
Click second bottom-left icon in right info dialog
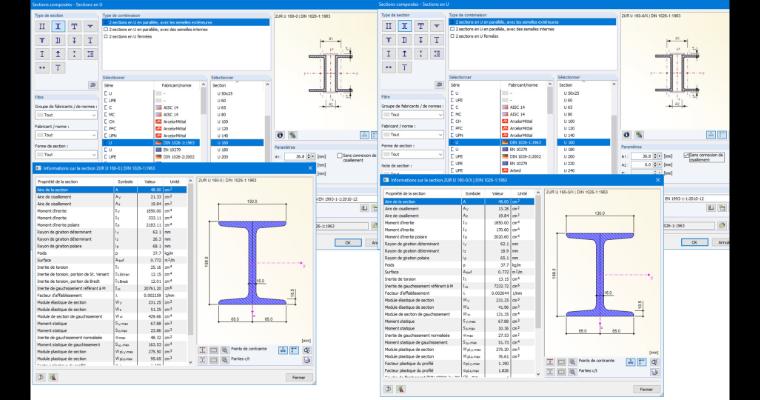tap(400, 389)
